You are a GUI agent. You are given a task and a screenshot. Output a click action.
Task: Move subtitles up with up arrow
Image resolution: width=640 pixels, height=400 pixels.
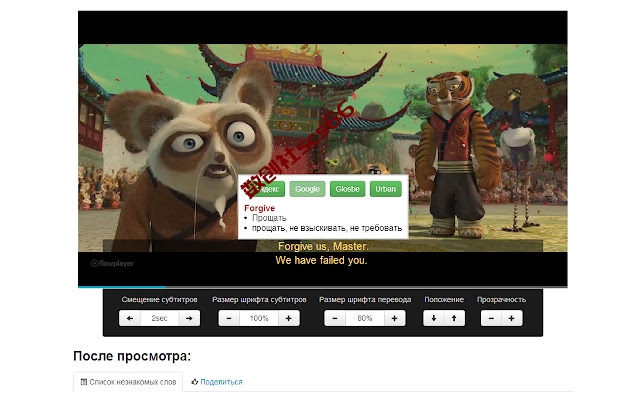454,318
